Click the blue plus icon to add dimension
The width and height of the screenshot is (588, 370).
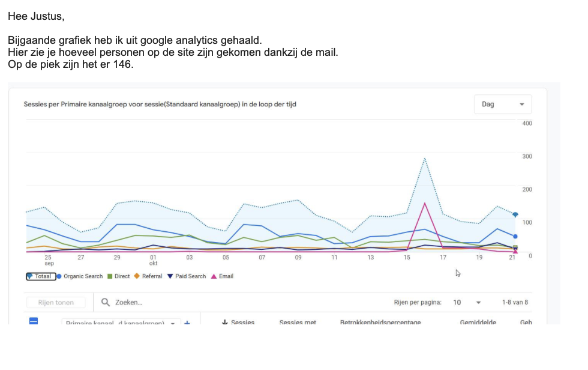[x=187, y=323]
